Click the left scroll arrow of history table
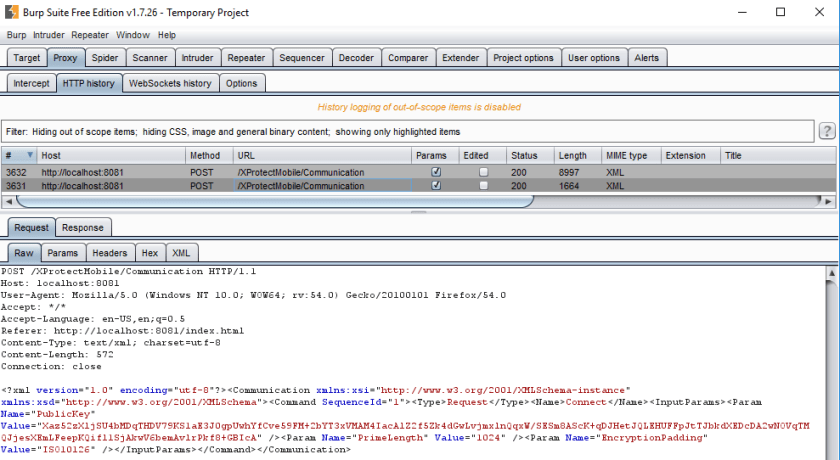The image size is (840, 460). [x=8, y=200]
